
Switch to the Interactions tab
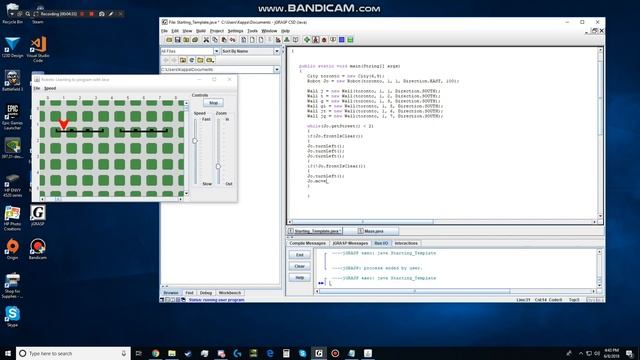tap(406, 243)
